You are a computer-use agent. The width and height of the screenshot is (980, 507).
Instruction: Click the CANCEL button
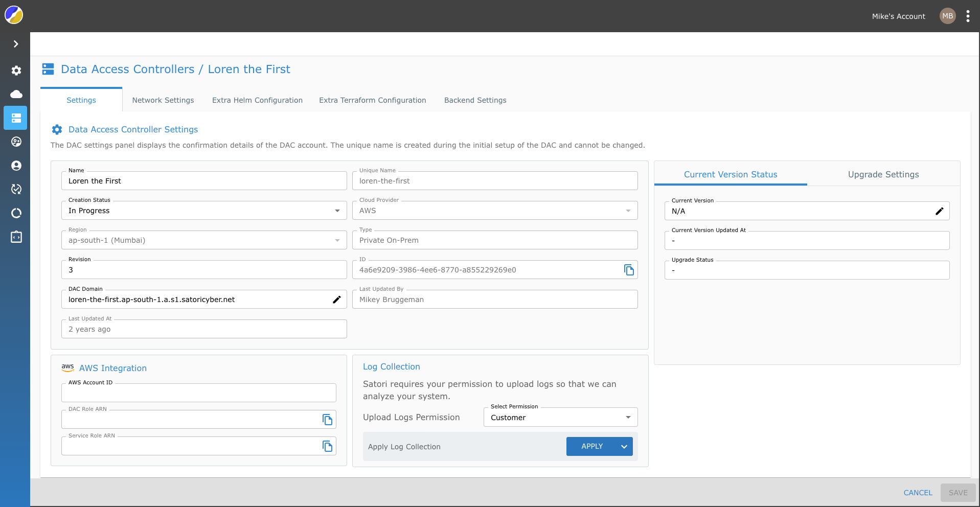point(918,493)
